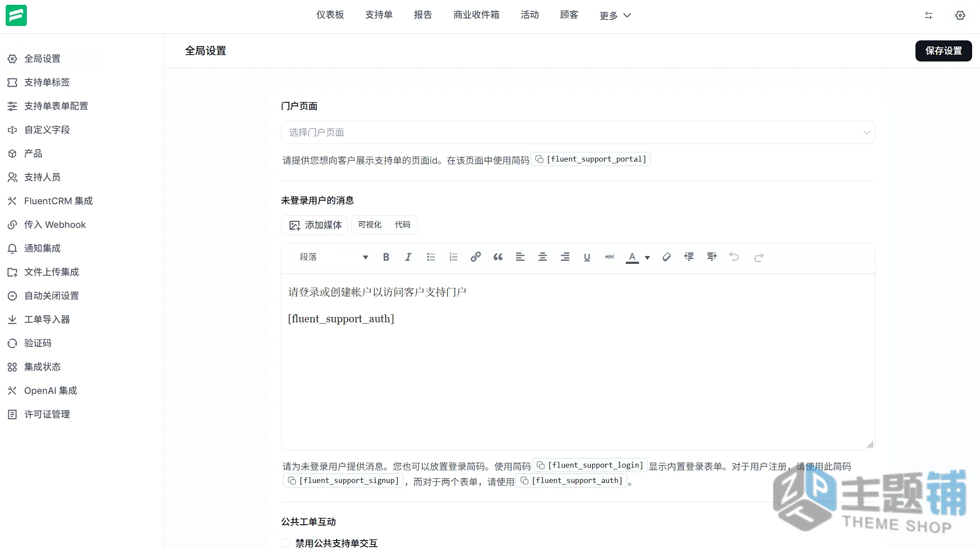This screenshot has height=548, width=980.
Task: Open the 报告 menu item
Action: click(423, 15)
